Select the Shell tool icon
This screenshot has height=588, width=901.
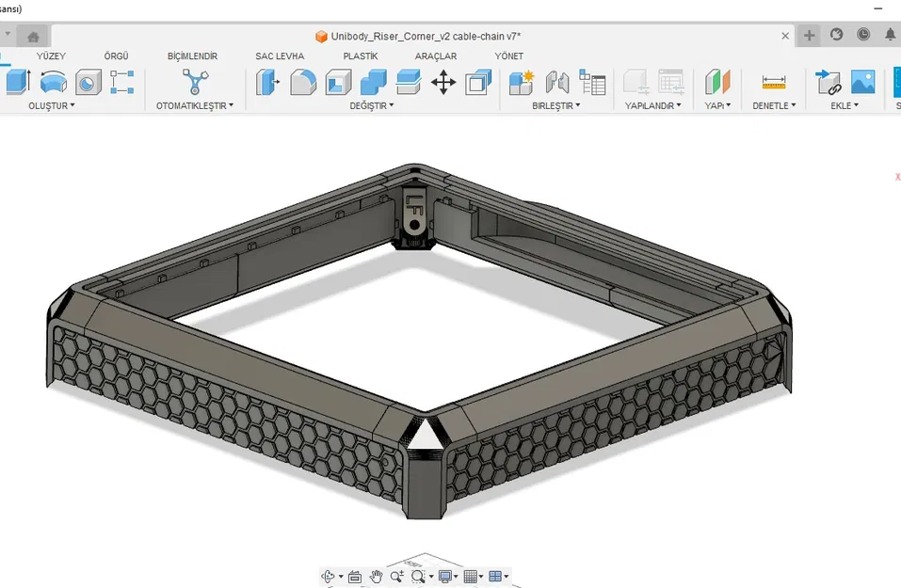[338, 82]
